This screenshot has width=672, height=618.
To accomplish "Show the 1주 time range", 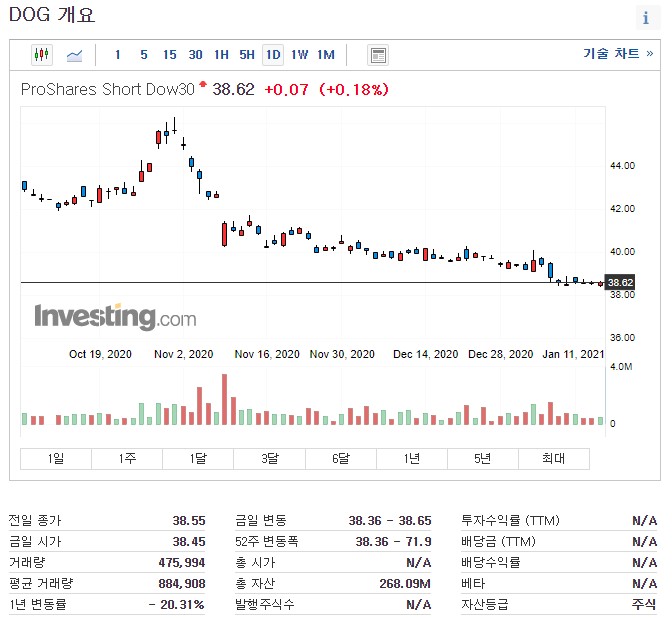I will click(127, 459).
